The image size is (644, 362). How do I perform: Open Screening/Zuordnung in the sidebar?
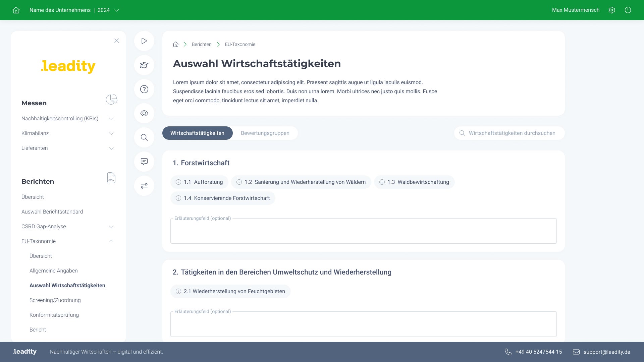(x=55, y=300)
